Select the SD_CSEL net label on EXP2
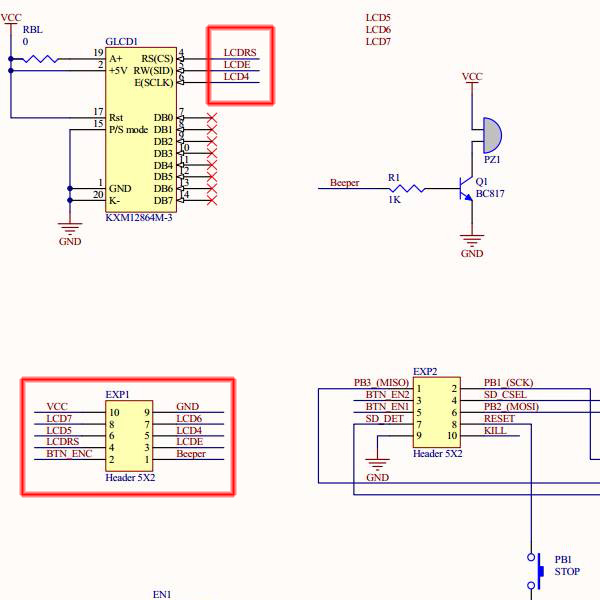Screen dimensions: 600x600 click(x=505, y=394)
